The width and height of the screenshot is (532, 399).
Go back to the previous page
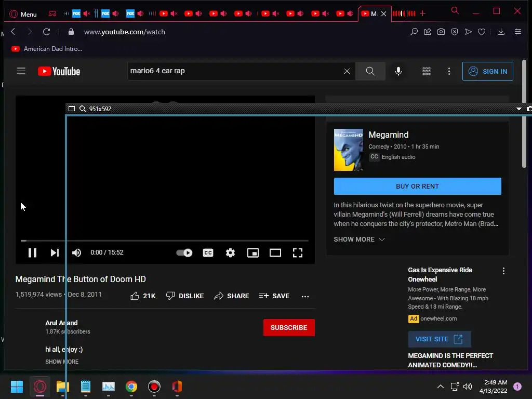[13, 32]
